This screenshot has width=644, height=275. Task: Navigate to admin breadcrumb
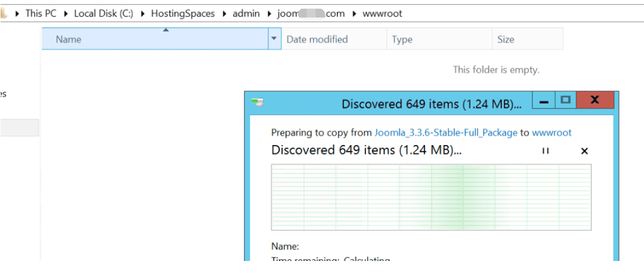pyautogui.click(x=246, y=13)
